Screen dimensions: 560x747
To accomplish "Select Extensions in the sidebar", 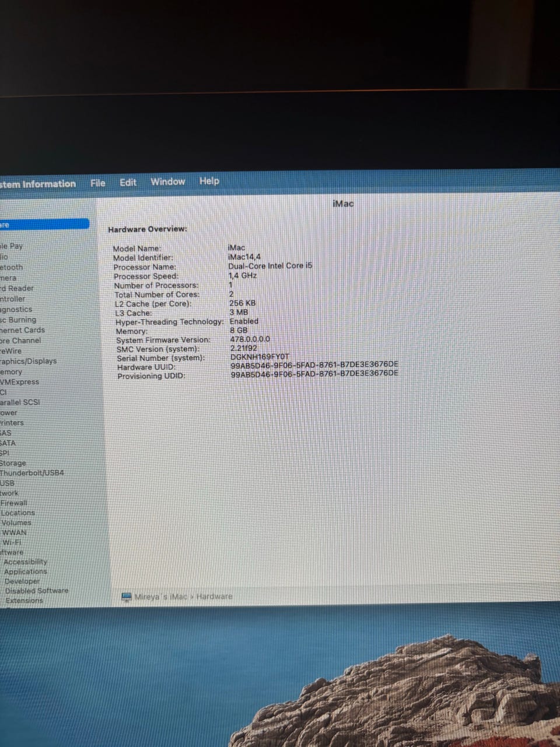I will tap(24, 601).
